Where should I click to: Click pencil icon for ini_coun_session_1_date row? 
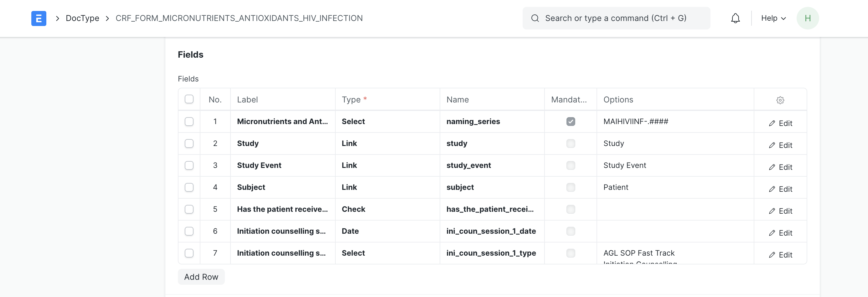pos(772,233)
